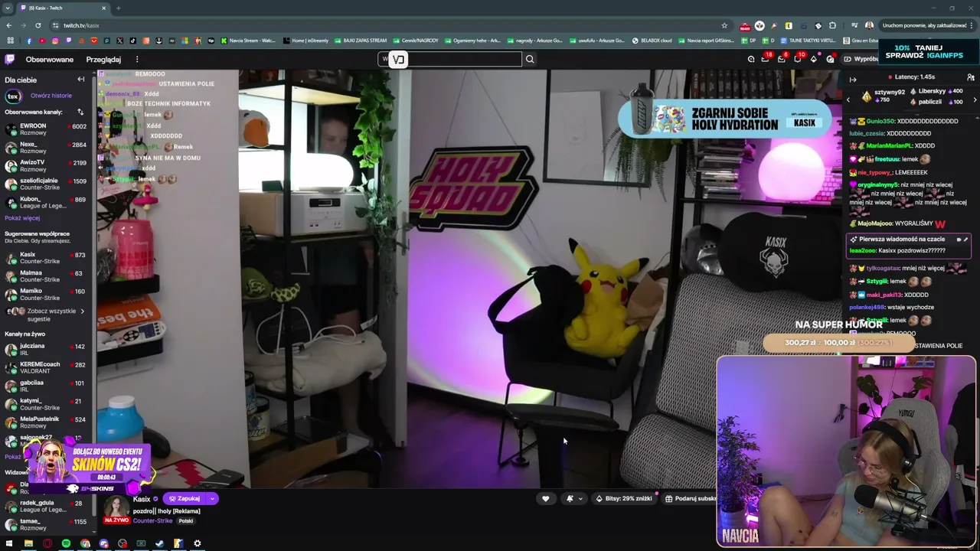Open EWROON channel in sidebar
The height and width of the screenshot is (551, 980).
[x=46, y=129]
